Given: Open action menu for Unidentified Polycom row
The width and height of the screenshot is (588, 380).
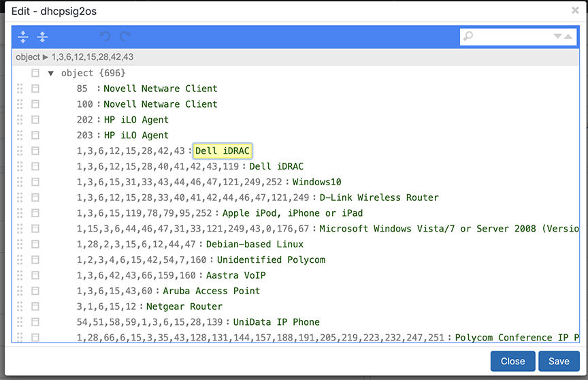Looking at the screenshot, I should click(x=35, y=260).
